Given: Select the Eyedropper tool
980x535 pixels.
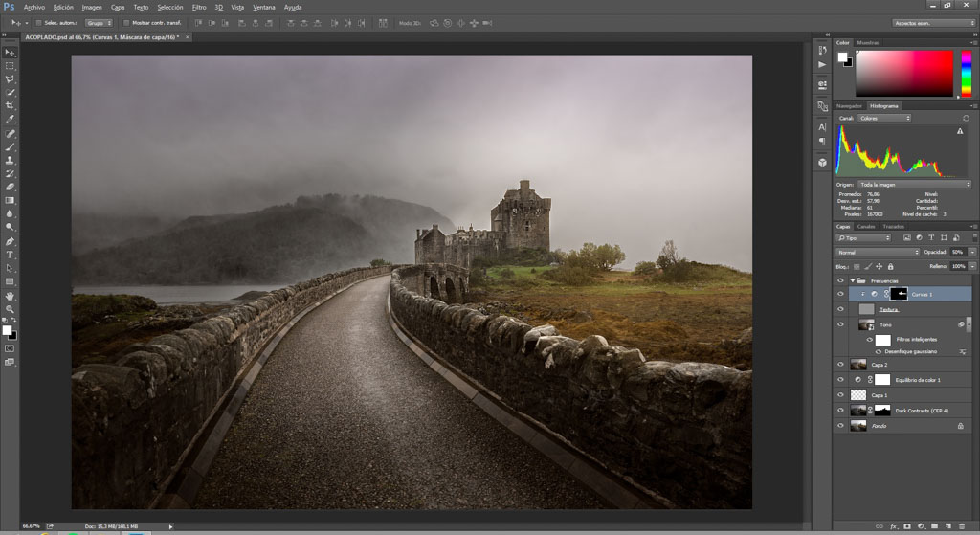Looking at the screenshot, I should pyautogui.click(x=10, y=120).
